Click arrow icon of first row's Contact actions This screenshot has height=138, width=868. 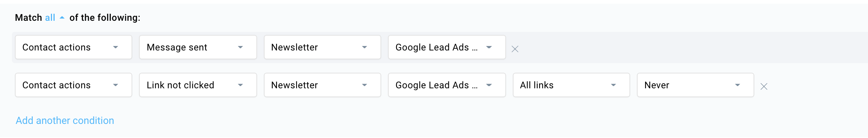click(116, 47)
